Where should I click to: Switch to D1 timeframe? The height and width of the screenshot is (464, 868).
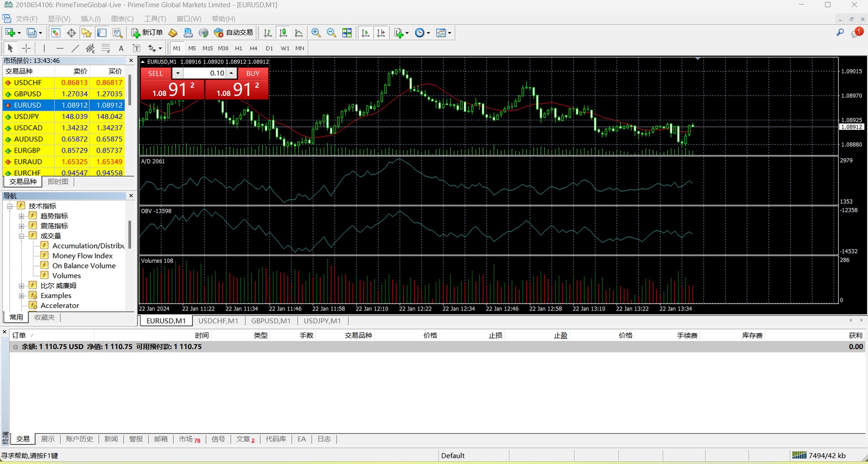coord(269,48)
